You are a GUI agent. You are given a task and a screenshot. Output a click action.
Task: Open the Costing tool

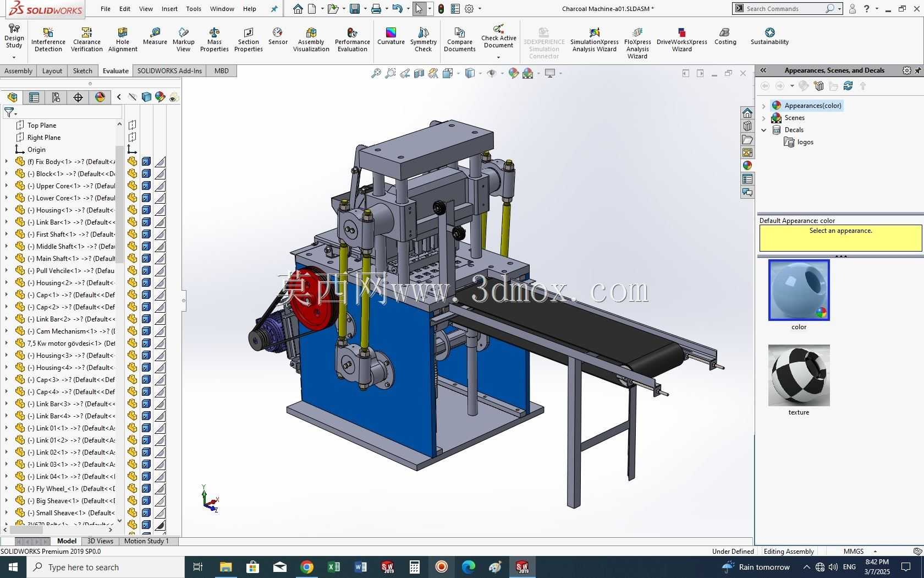click(x=725, y=36)
